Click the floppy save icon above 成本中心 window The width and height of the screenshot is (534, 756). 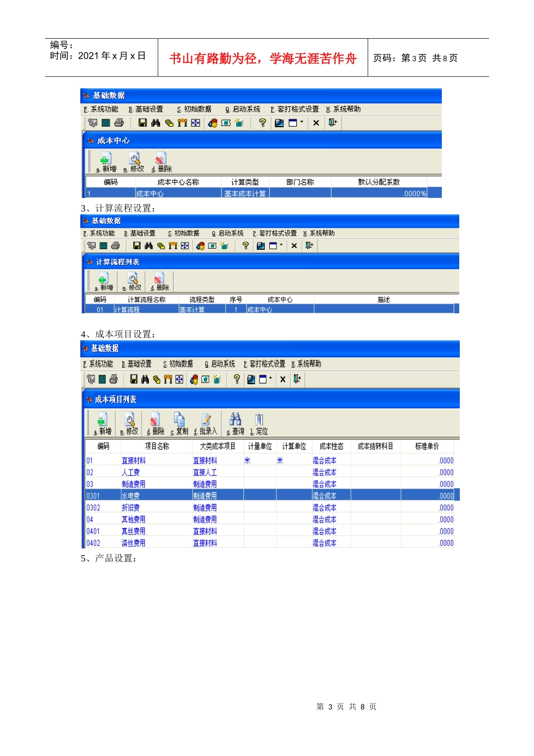click(142, 123)
